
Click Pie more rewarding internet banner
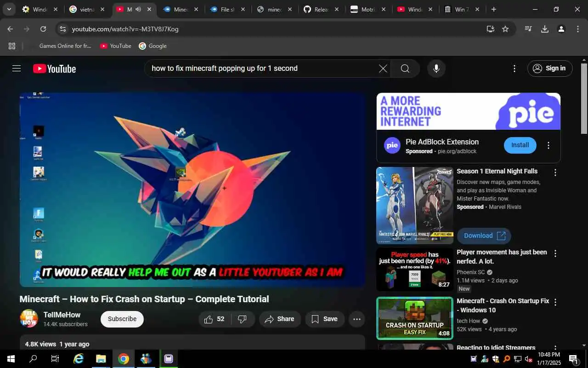point(469,111)
